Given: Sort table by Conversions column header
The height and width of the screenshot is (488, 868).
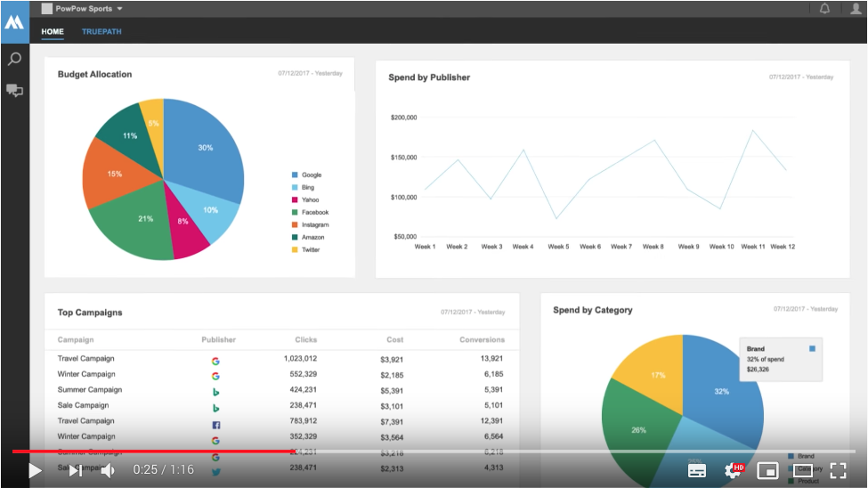Looking at the screenshot, I should coord(482,339).
